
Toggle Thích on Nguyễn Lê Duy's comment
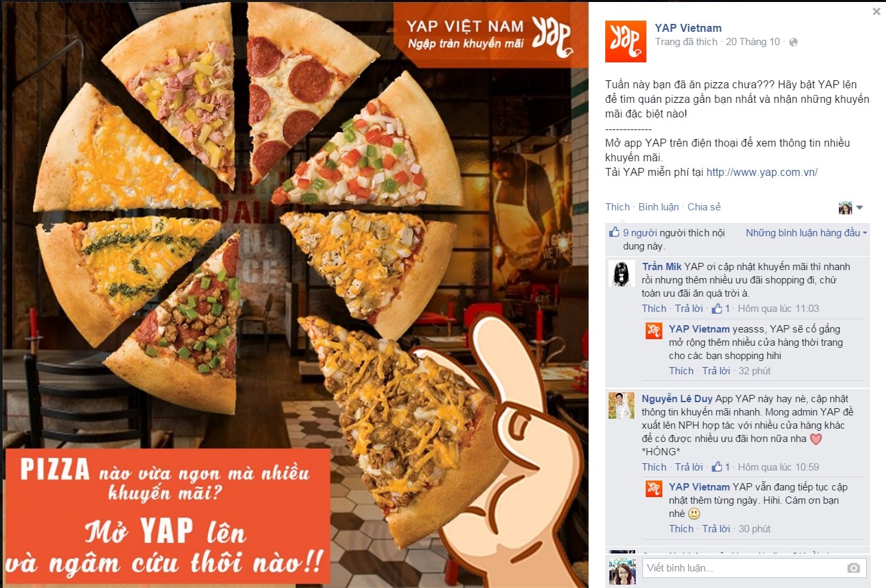(654, 467)
